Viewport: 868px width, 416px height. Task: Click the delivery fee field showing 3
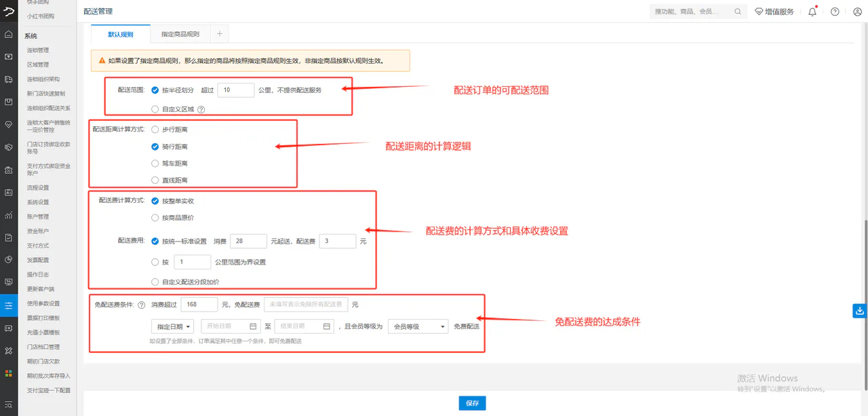pos(337,241)
